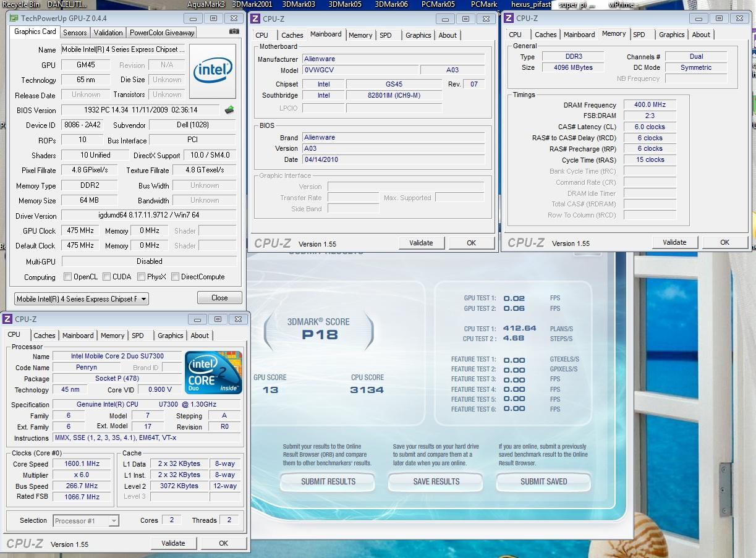Click the CPU score value 3134
This screenshot has height=558, width=756.
367,390
